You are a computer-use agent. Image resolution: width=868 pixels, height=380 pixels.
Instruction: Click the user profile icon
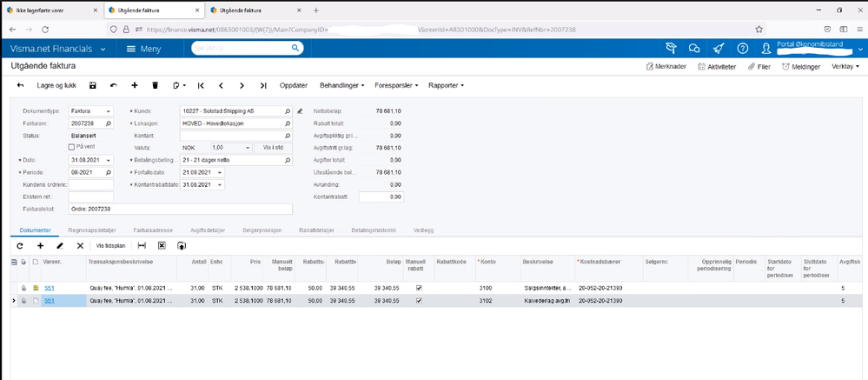(x=766, y=49)
